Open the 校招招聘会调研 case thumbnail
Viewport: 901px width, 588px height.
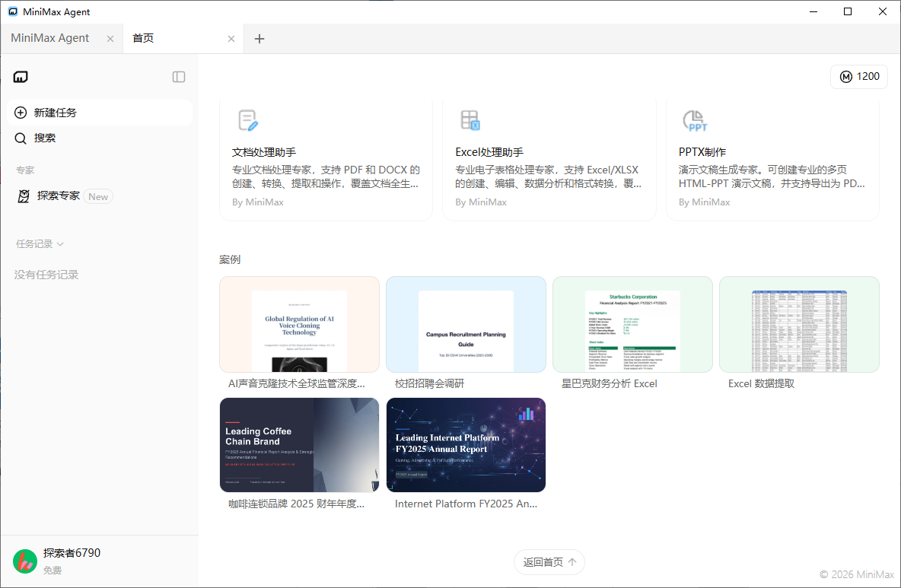point(466,325)
